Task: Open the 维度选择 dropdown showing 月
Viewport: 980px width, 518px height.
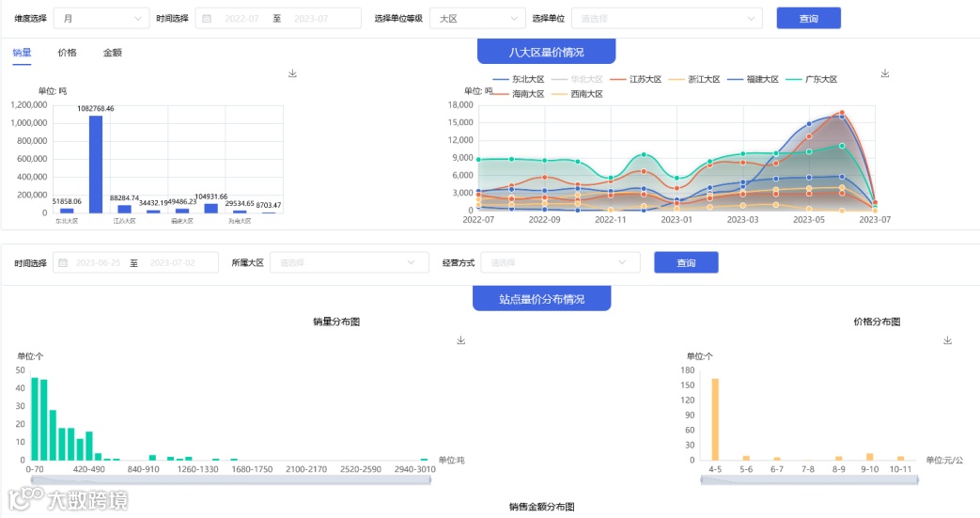Action: pos(101,19)
